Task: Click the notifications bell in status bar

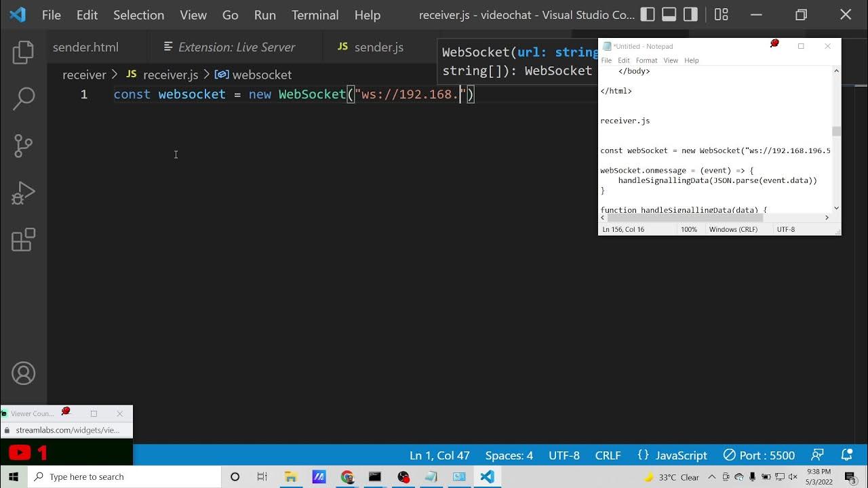Action: pos(846,455)
